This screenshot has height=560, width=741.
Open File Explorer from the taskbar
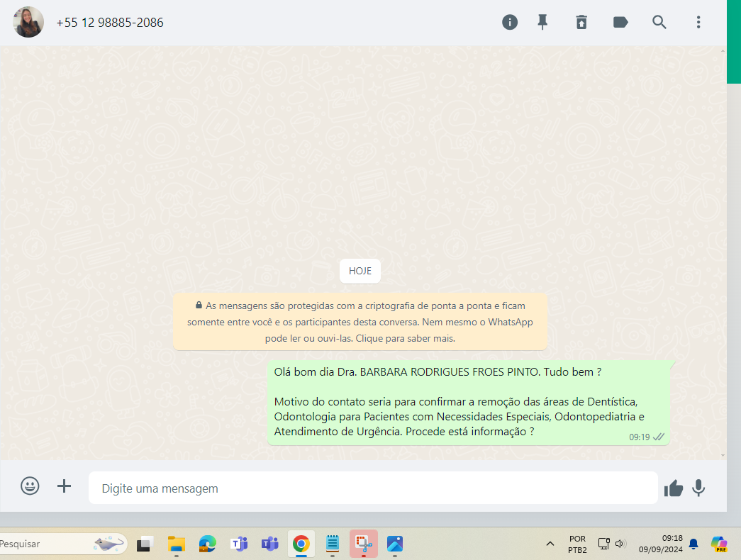(x=177, y=544)
